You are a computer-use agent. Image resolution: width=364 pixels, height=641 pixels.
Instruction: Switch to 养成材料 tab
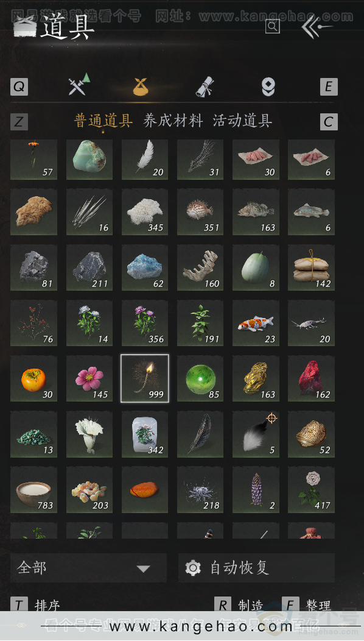tap(173, 121)
